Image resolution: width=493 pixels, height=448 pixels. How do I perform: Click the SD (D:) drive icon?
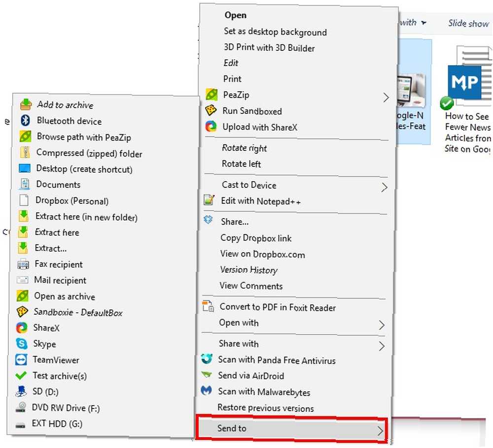21,391
